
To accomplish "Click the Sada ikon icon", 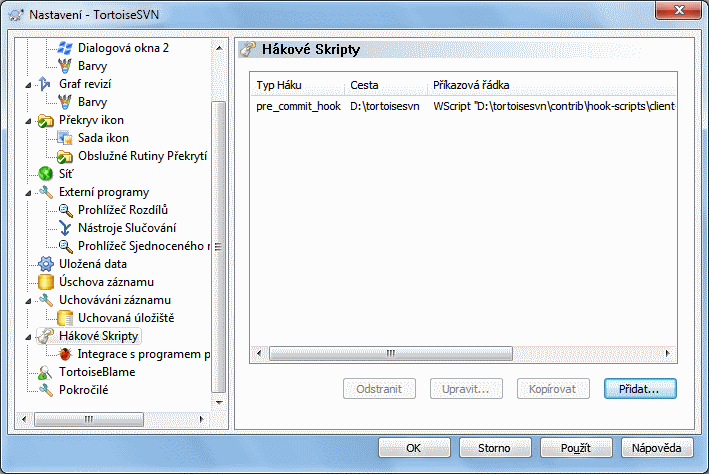I will (x=65, y=138).
